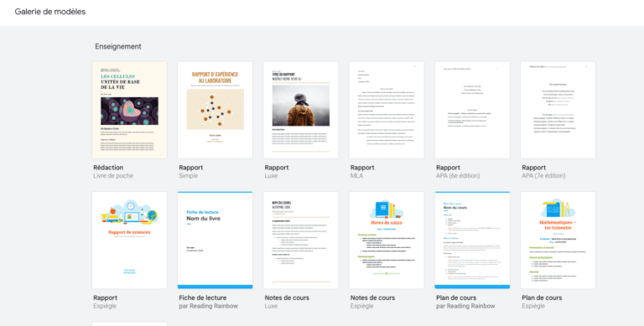Click the 'APA (7e édition)' subtitle
Viewport: 644px width, 326px height.
point(543,176)
